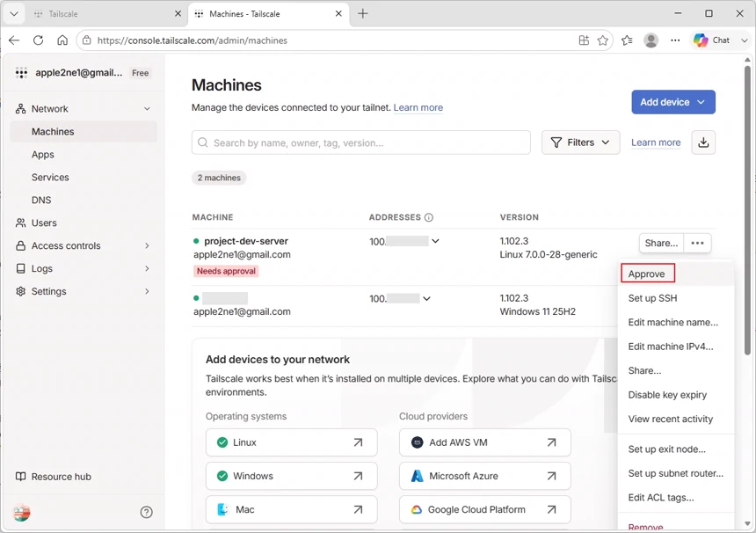Viewport: 756px width, 533px height.
Task: Click the Linux external link arrow
Action: tap(358, 442)
